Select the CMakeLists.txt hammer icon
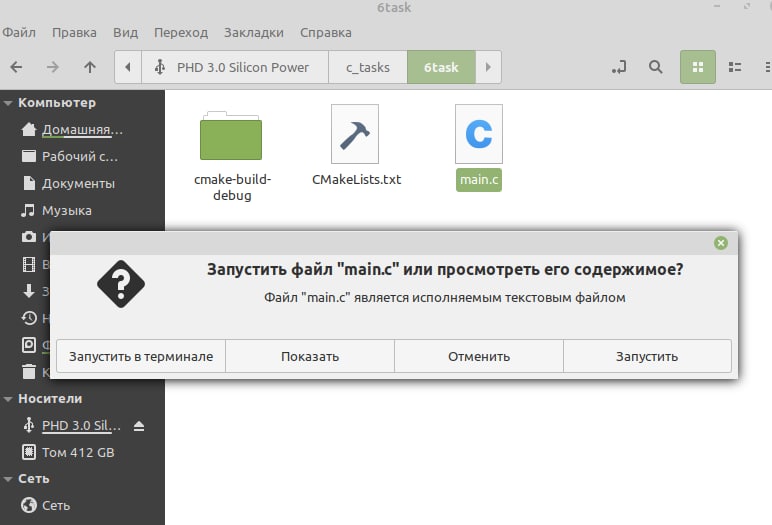 tap(355, 134)
